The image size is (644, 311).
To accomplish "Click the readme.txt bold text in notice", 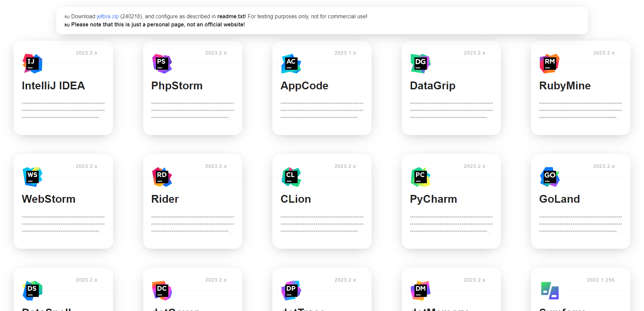I will (231, 16).
